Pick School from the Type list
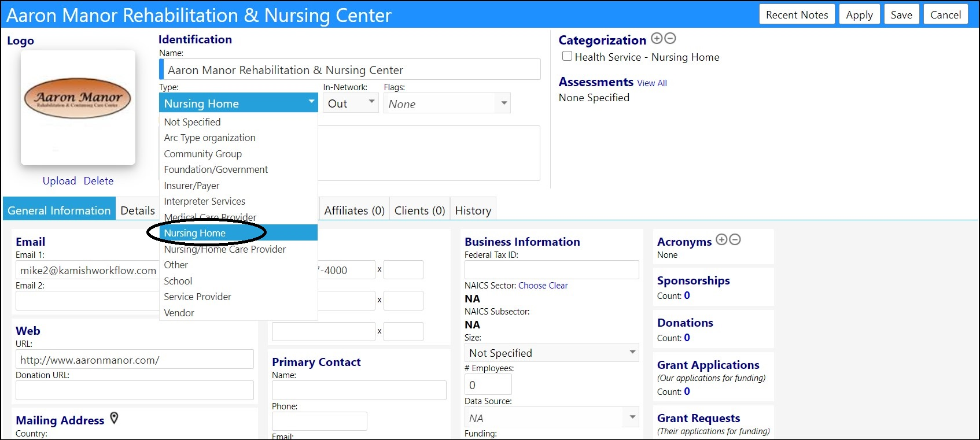Screen dimensions: 980x440 238,281
